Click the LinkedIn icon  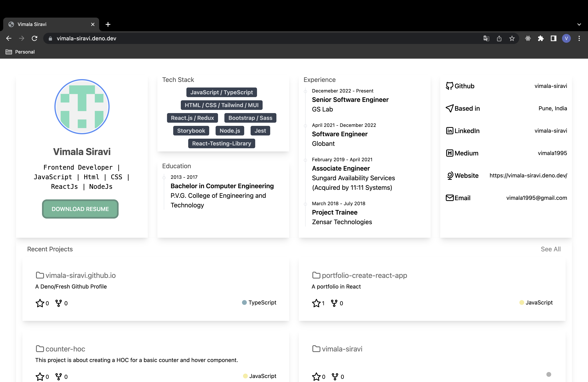pos(449,130)
